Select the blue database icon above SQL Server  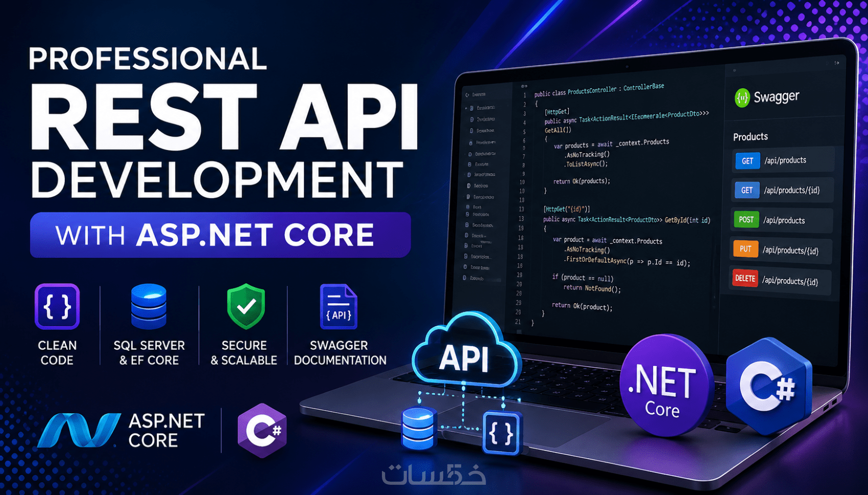pyautogui.click(x=149, y=306)
